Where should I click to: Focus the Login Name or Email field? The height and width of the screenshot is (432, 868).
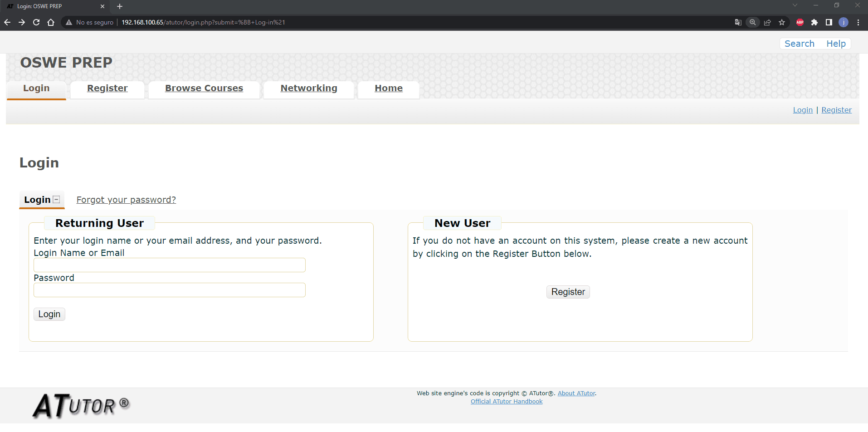pos(170,265)
